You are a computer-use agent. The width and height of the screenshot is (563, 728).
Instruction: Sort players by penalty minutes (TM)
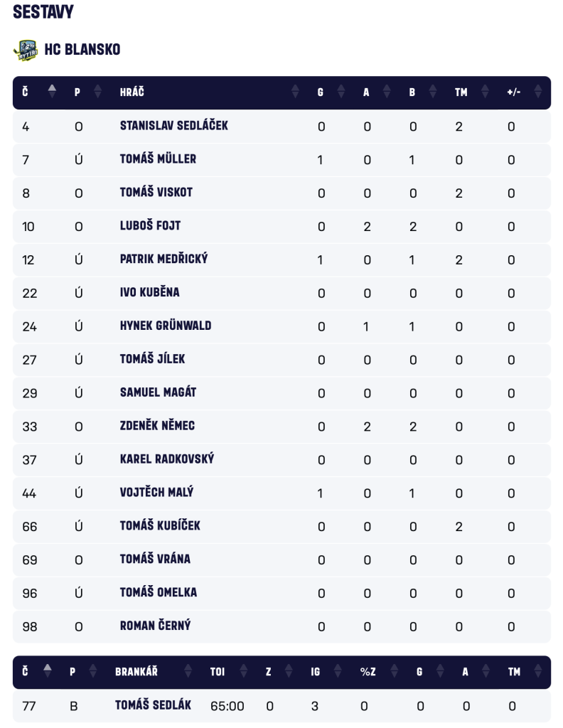486,92
